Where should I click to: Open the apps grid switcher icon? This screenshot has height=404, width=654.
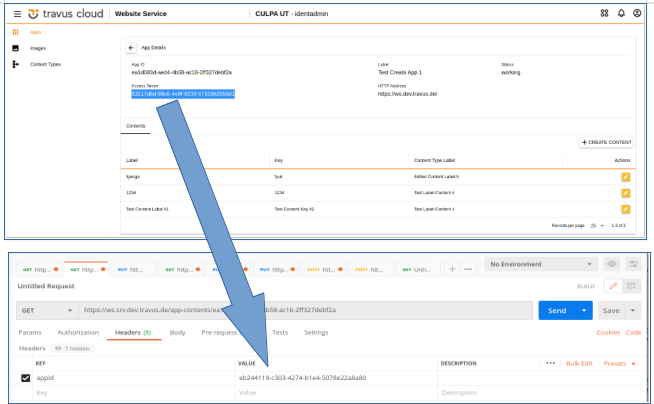[604, 13]
